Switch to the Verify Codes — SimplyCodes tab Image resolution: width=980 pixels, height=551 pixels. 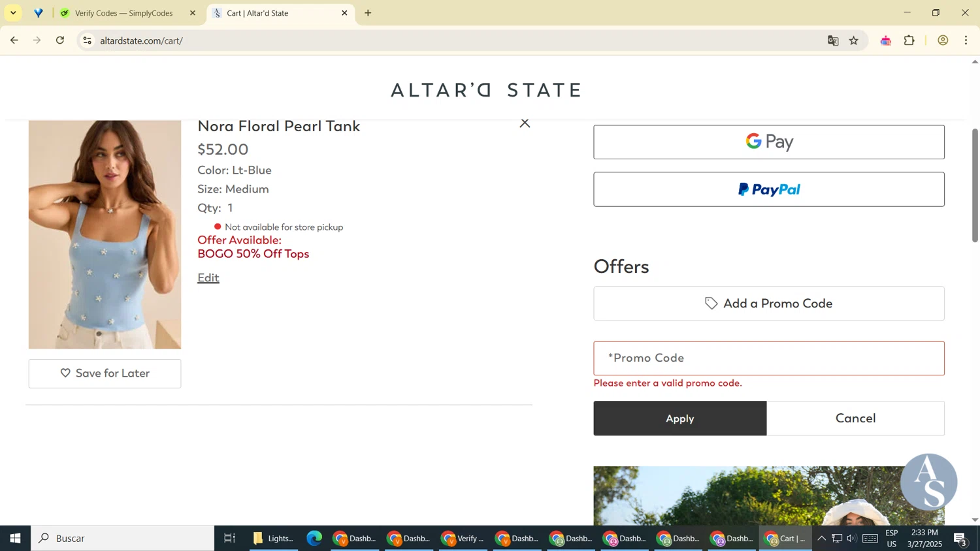click(123, 13)
